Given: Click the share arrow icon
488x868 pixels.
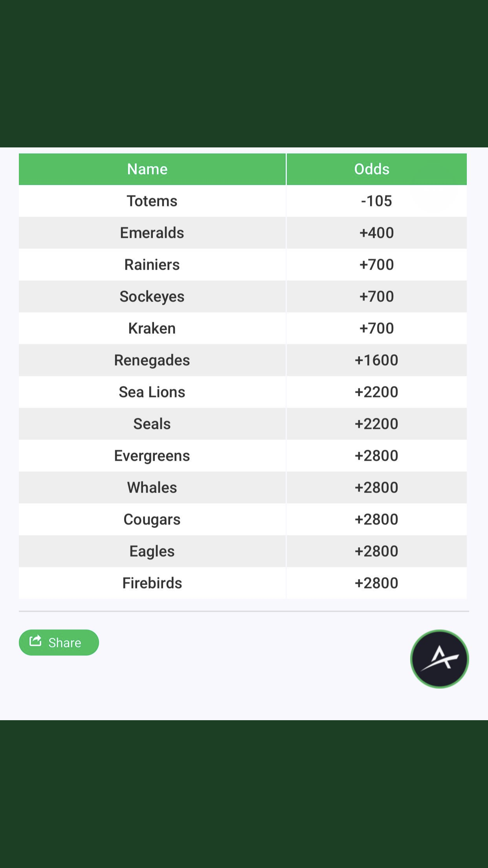Looking at the screenshot, I should pyautogui.click(x=35, y=641).
